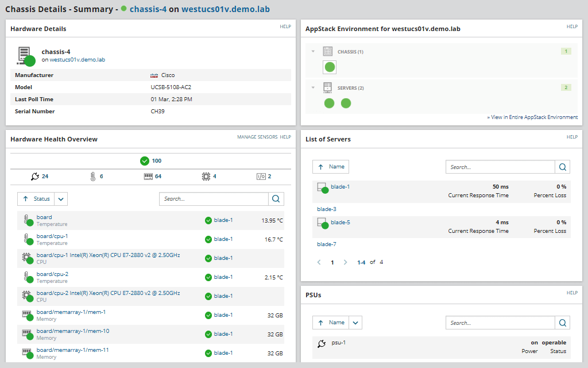The width and height of the screenshot is (588, 368).
Task: Open the PSUs Name sort dropdown
Action: coord(356,323)
